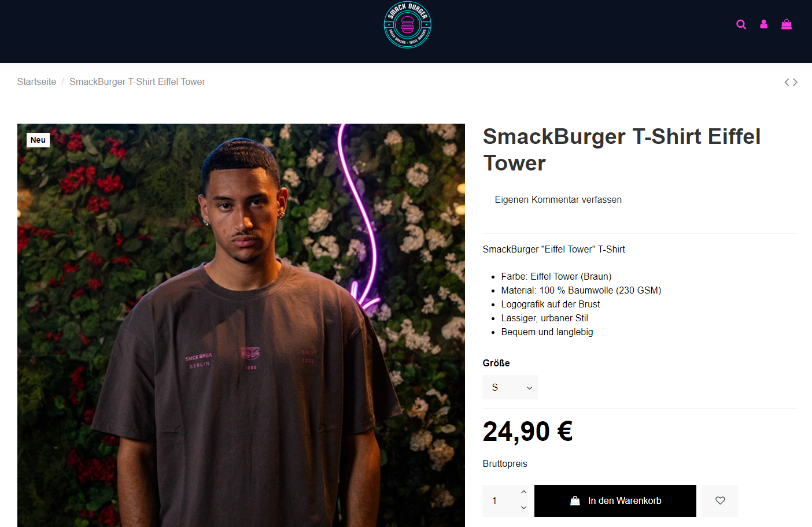Click the quantity input field
The image size is (812, 527).
[501, 501]
